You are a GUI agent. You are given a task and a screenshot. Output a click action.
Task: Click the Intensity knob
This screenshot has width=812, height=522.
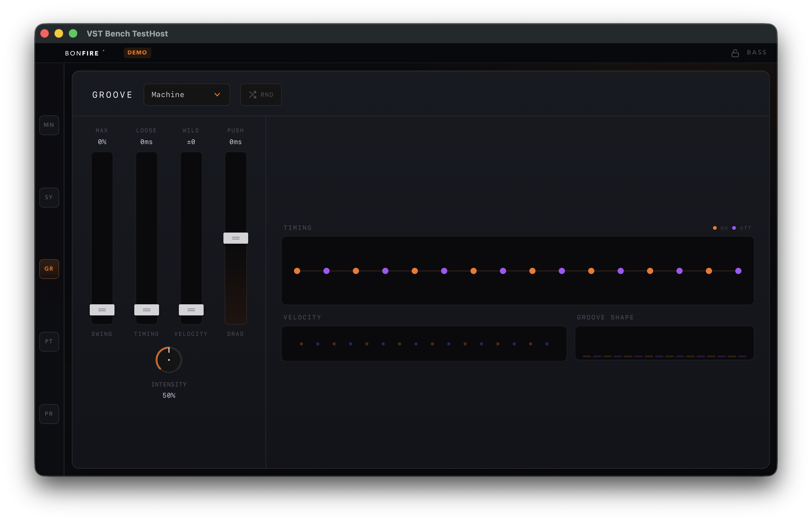[169, 360]
